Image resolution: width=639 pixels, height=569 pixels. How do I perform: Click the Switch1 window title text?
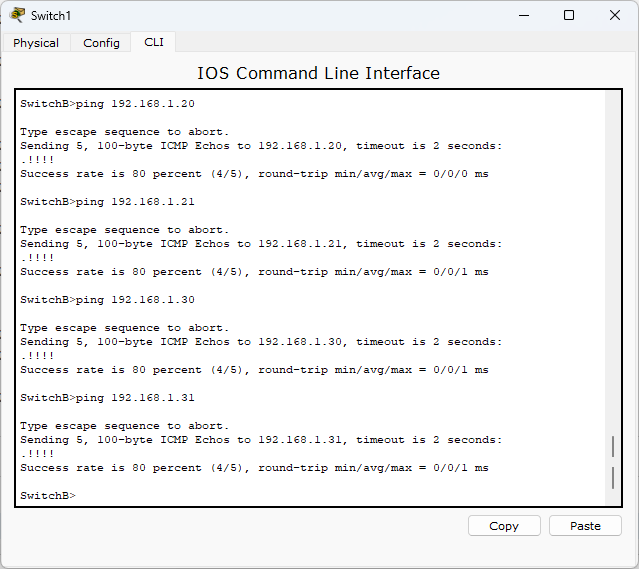coord(51,15)
